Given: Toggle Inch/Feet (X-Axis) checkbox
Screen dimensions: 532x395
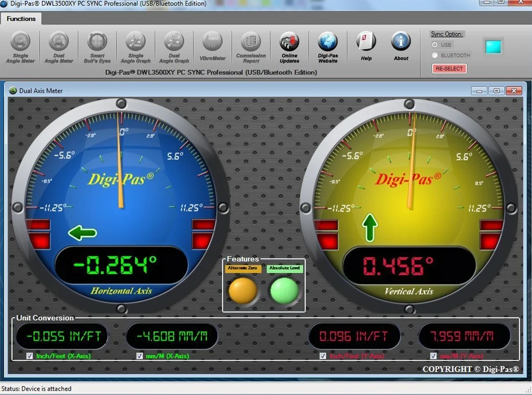Looking at the screenshot, I should pyautogui.click(x=29, y=356).
